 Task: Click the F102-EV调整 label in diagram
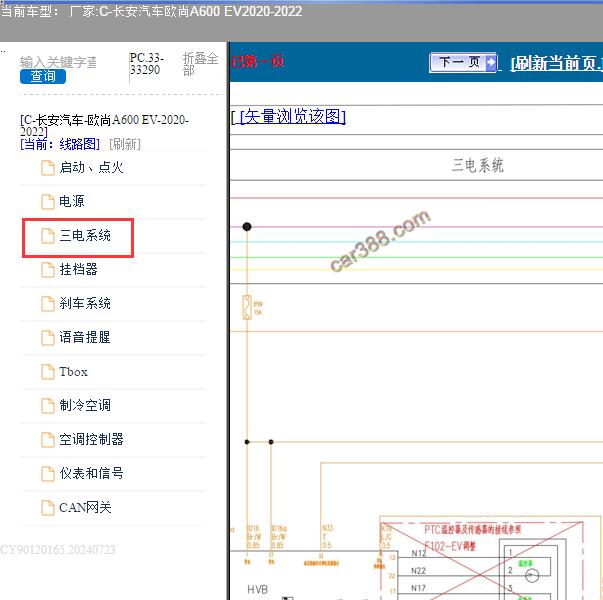pos(450,546)
